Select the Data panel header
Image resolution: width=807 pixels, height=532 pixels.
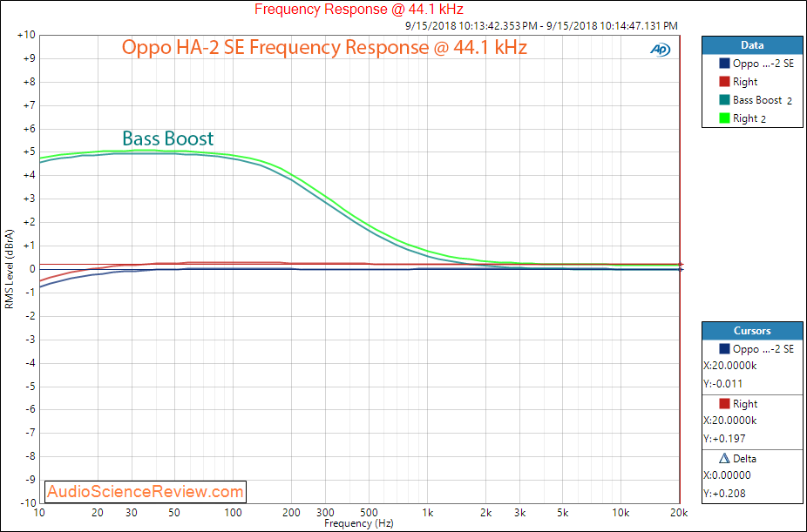pyautogui.click(x=752, y=45)
